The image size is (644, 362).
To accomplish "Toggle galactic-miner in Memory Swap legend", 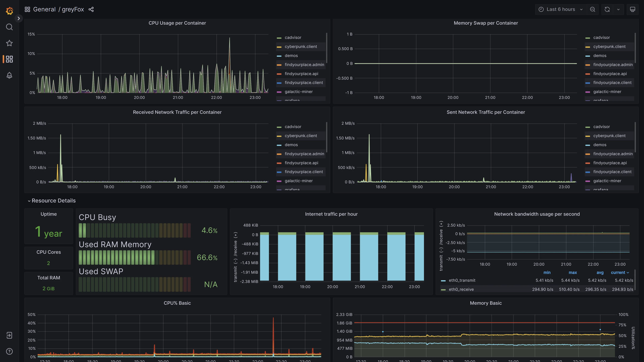I will (x=607, y=92).
